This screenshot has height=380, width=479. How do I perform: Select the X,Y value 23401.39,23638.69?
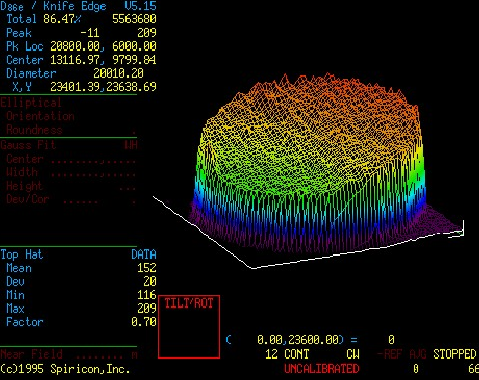coord(103,87)
